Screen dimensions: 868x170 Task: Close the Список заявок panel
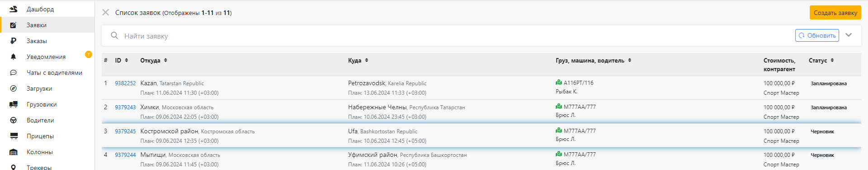106,12
